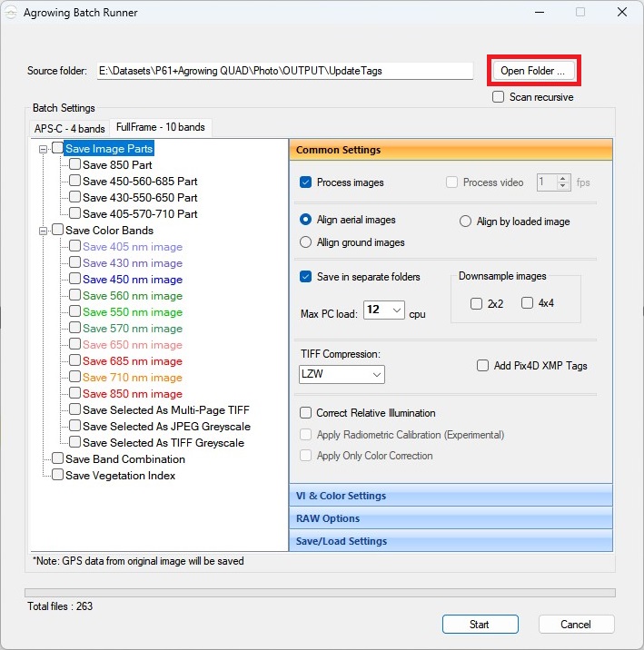Viewport: 644px width, 650px height.
Task: Select FullFrame - 10 bands tab
Action: pos(161,127)
